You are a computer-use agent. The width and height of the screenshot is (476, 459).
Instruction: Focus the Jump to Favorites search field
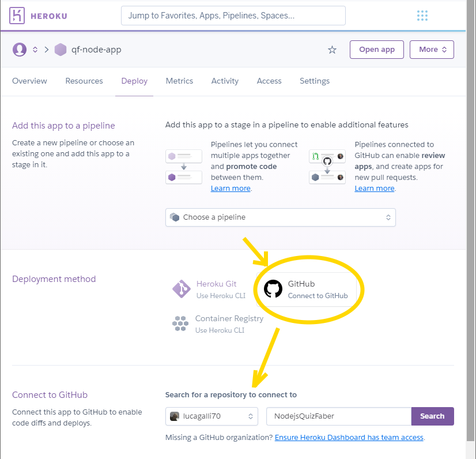pos(233,16)
